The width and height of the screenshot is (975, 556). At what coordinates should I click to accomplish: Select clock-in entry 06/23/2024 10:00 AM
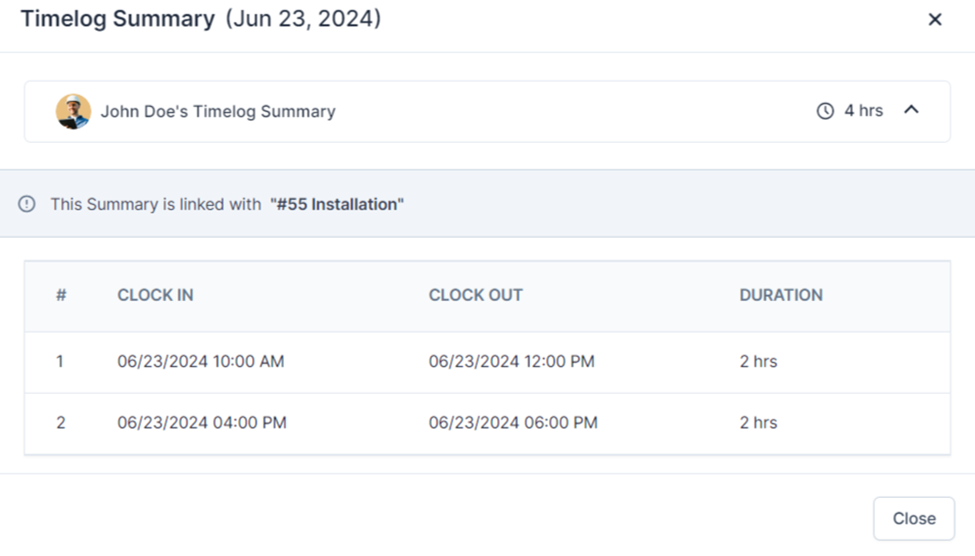pyautogui.click(x=200, y=361)
